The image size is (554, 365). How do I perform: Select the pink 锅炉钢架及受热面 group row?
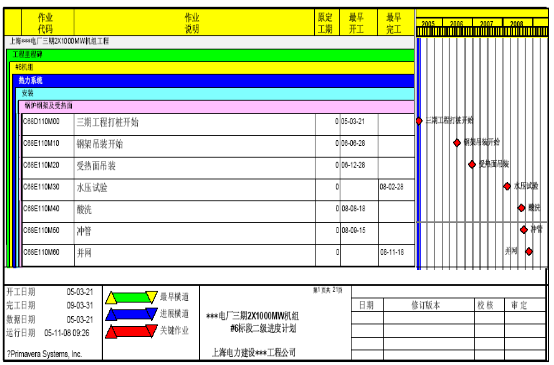pyautogui.click(x=217, y=106)
